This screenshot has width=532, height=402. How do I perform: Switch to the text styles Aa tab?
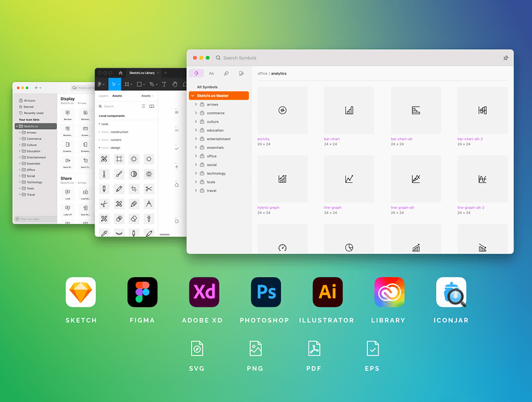[211, 73]
